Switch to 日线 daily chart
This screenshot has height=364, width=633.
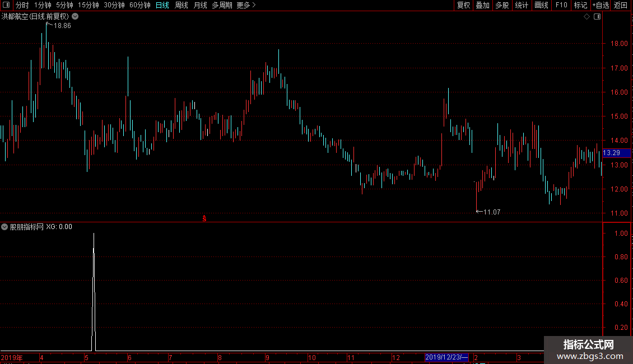click(162, 5)
